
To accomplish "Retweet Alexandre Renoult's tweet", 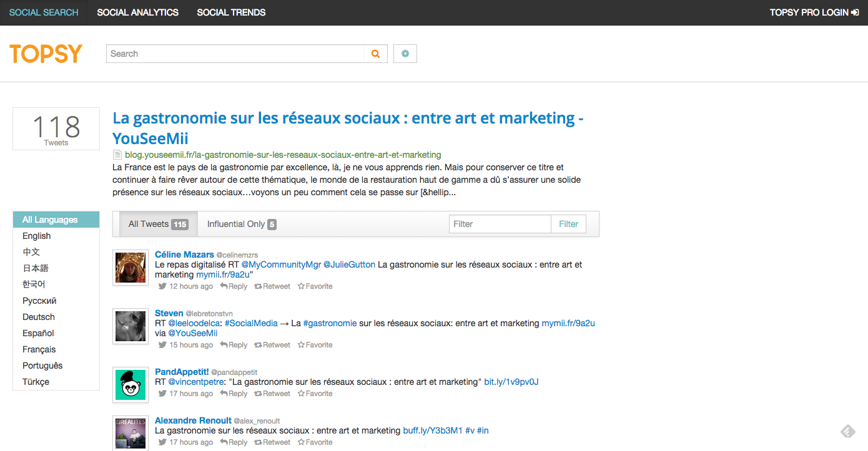I will pos(272,442).
